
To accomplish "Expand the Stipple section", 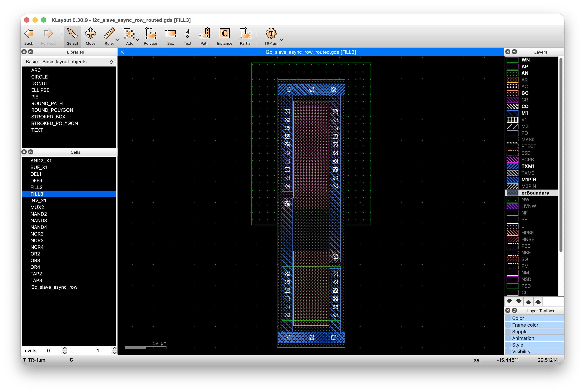I will point(535,331).
